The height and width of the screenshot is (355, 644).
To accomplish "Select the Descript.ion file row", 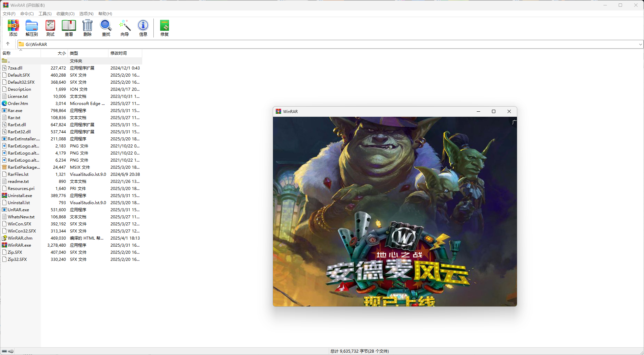I will pyautogui.click(x=71, y=89).
